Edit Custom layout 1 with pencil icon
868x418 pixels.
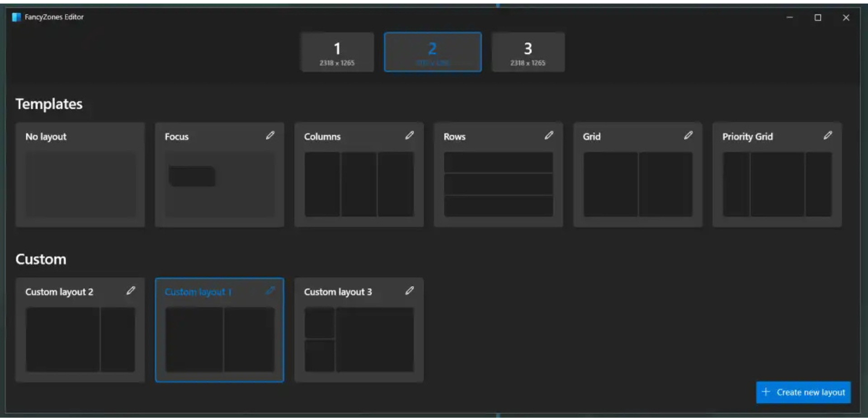tap(270, 291)
